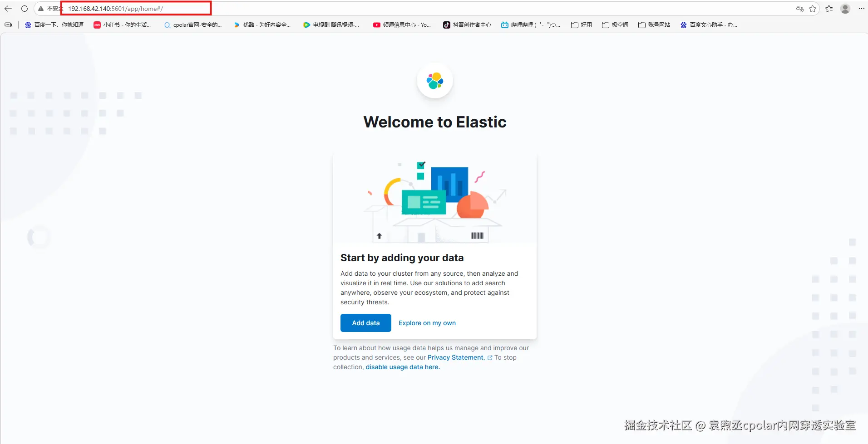Open the favorites list icon

point(829,9)
